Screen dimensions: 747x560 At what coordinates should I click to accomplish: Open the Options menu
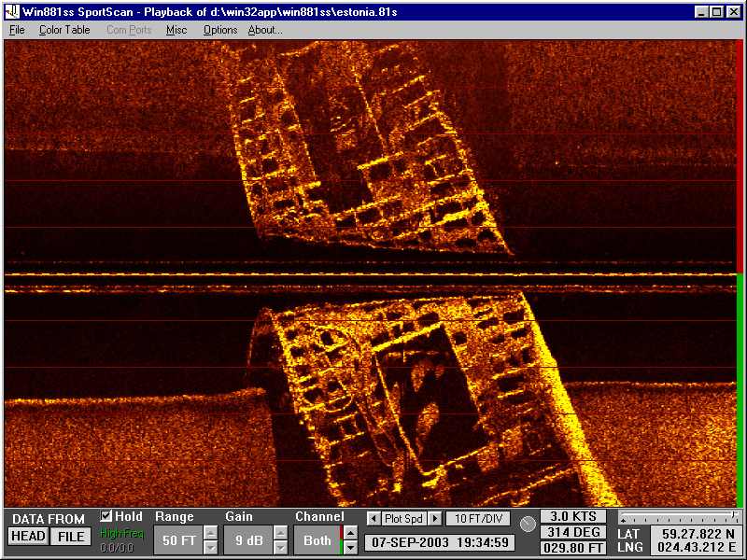(x=219, y=30)
